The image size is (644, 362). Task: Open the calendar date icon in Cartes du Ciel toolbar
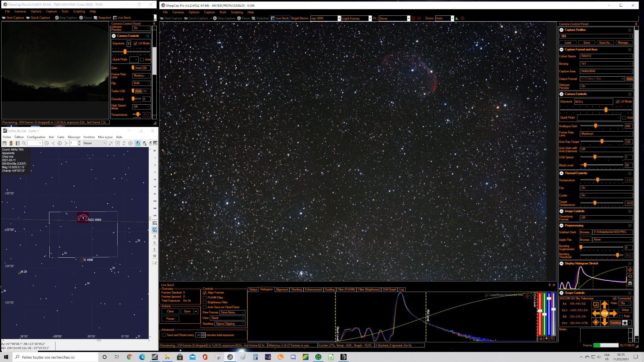pyautogui.click(x=5, y=143)
